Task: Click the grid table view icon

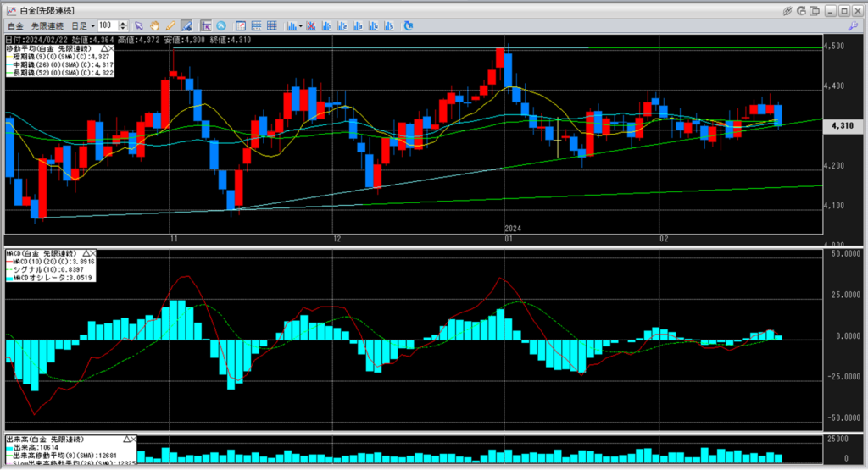Action: (x=272, y=26)
